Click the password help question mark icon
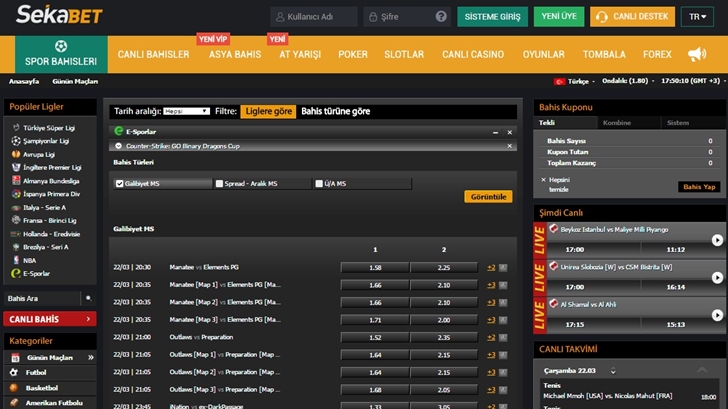 [x=441, y=17]
